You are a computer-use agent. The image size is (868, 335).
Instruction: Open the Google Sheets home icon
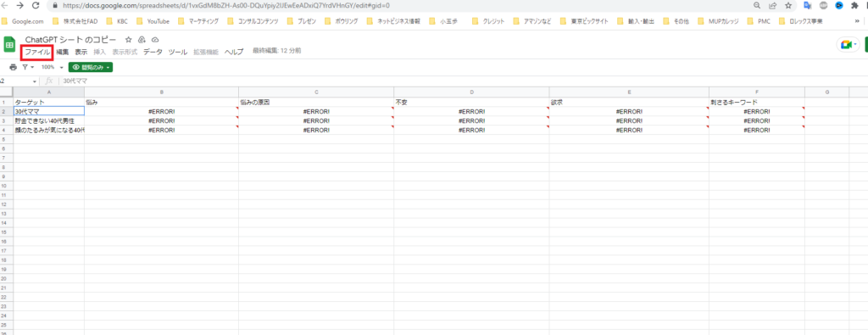click(x=9, y=44)
